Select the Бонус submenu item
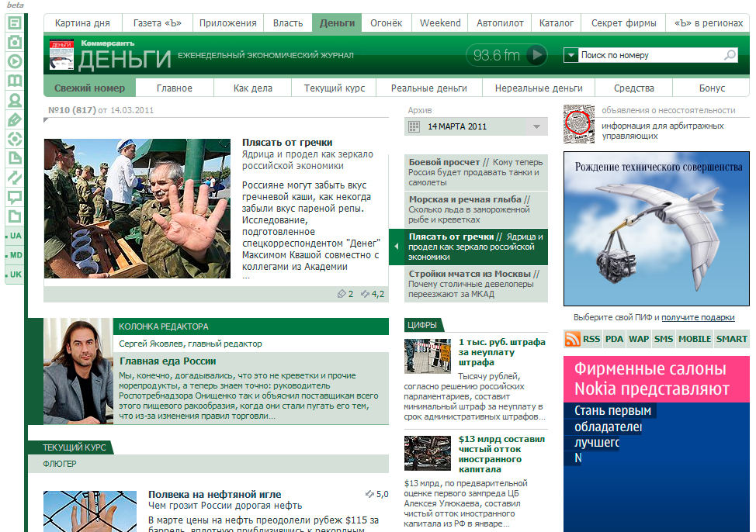The height and width of the screenshot is (532, 756). (x=712, y=88)
